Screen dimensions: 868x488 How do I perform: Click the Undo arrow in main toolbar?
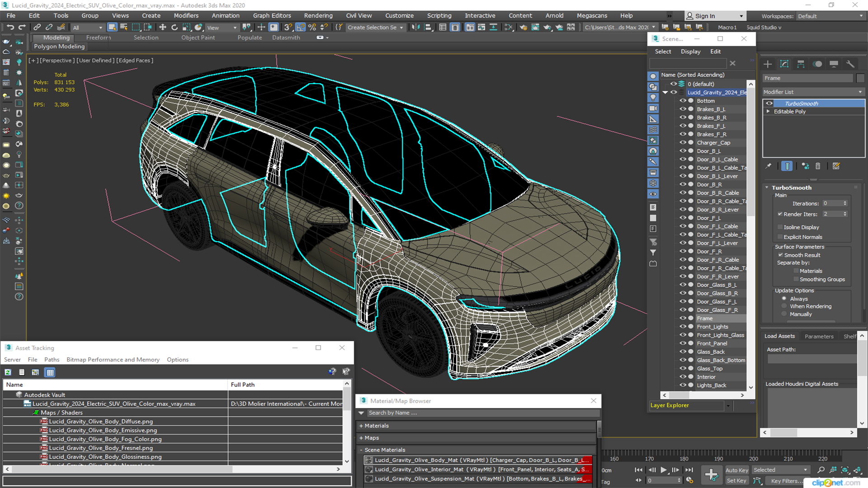(x=10, y=28)
